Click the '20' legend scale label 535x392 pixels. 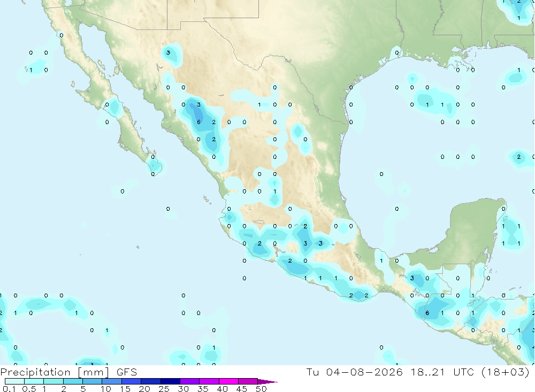(144, 389)
